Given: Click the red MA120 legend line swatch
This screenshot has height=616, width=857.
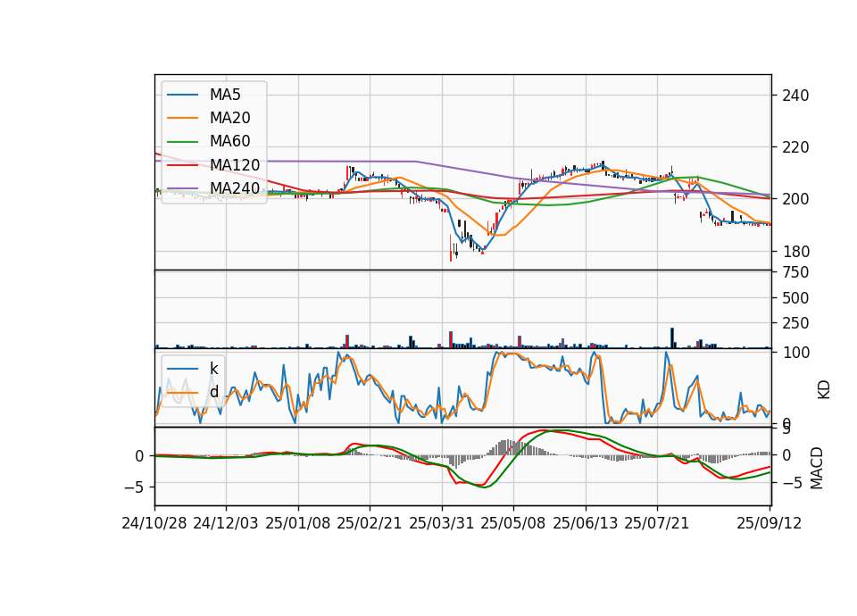Looking at the screenshot, I should (x=182, y=165).
